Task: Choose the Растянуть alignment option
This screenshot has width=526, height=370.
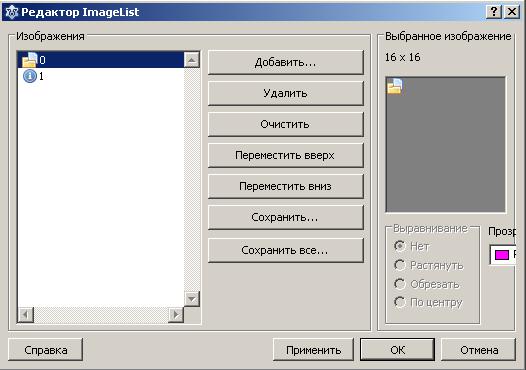Action: (x=400, y=265)
